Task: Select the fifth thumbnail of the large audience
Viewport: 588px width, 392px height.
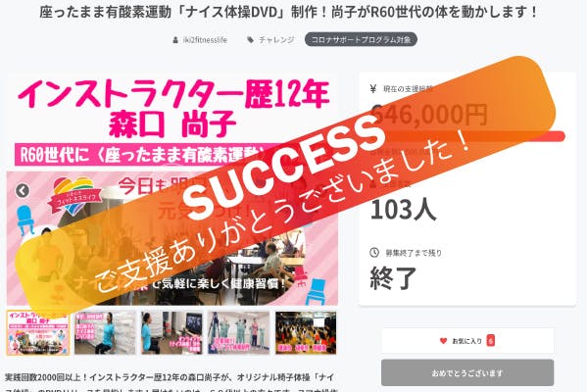Action: click(306, 333)
